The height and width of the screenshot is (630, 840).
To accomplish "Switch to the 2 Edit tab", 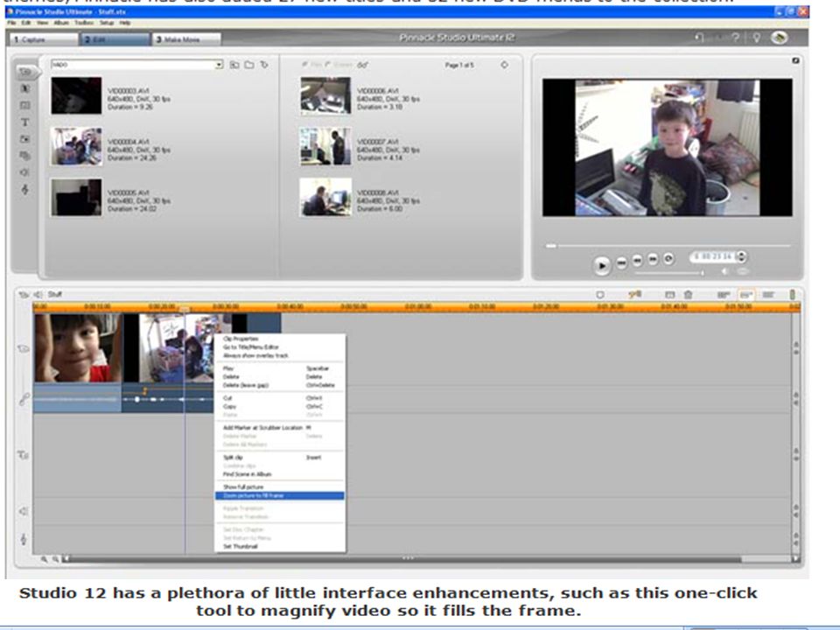I will coord(115,39).
